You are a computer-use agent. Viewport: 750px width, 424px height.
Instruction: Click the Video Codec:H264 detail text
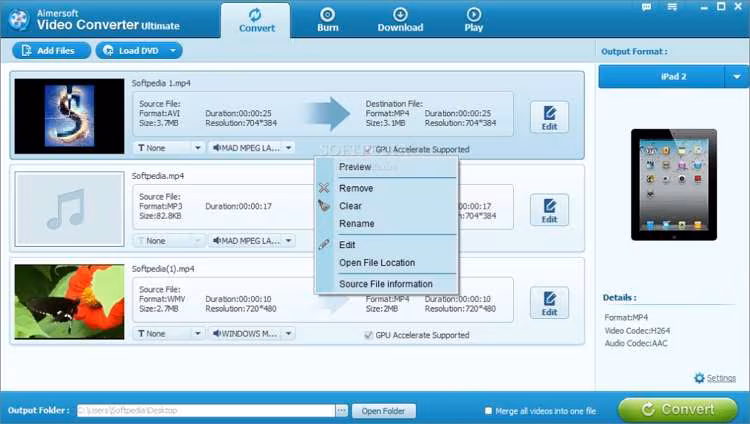coord(637,331)
